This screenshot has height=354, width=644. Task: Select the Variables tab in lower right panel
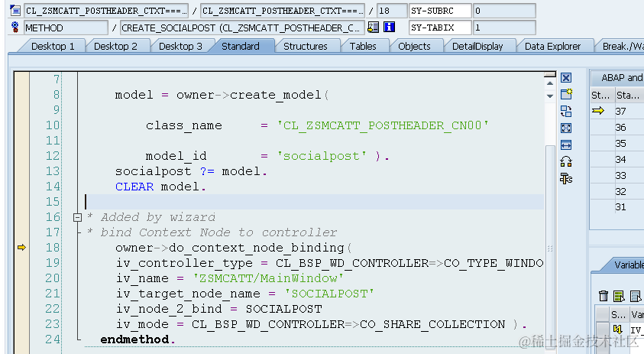click(x=627, y=265)
